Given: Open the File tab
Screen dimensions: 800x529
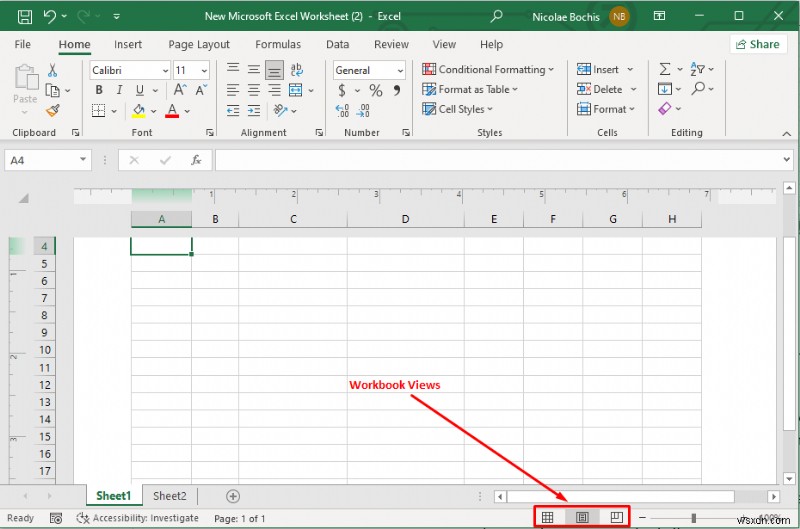Looking at the screenshot, I should (x=22, y=44).
